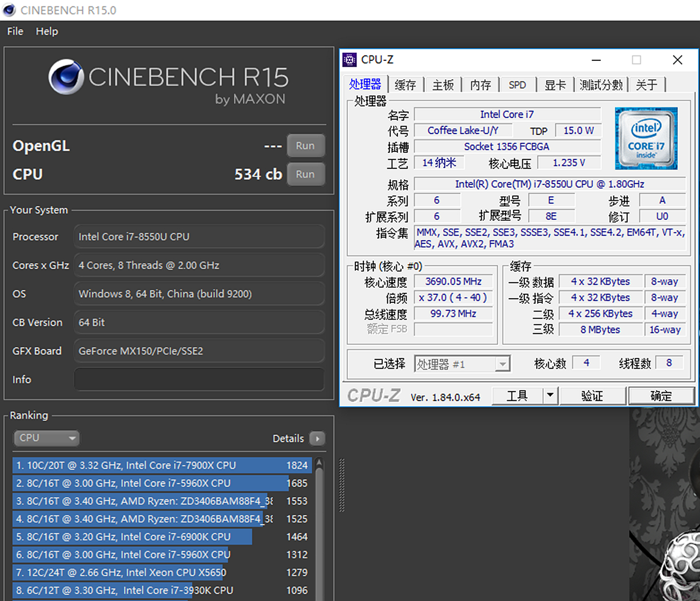Viewport: 700px width, 601px height.
Task: Open the SPD tab
Action: (517, 85)
